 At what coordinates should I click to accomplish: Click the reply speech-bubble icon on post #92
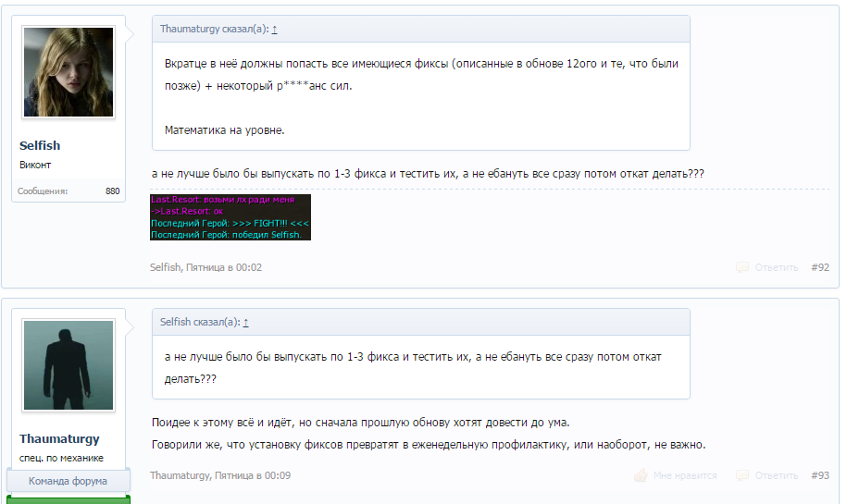tap(741, 267)
